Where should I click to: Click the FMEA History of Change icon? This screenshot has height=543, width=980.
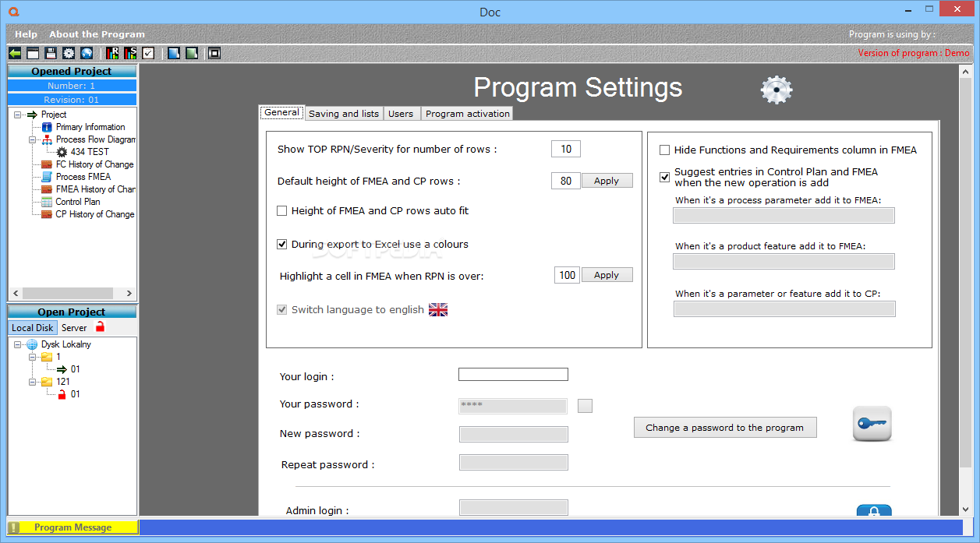tap(47, 189)
